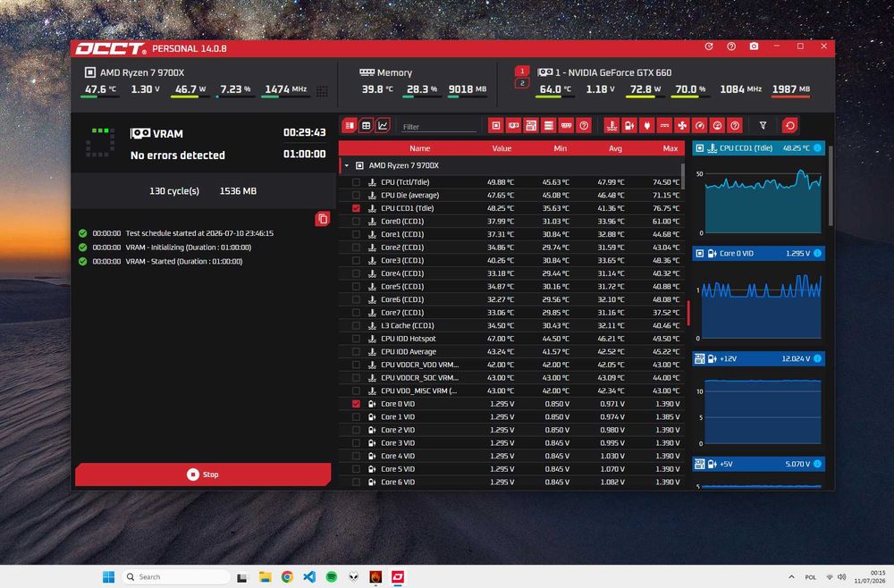Toggle the motherboard sensor source filter
Viewport: 894px width, 588px height.
pyautogui.click(x=531, y=125)
